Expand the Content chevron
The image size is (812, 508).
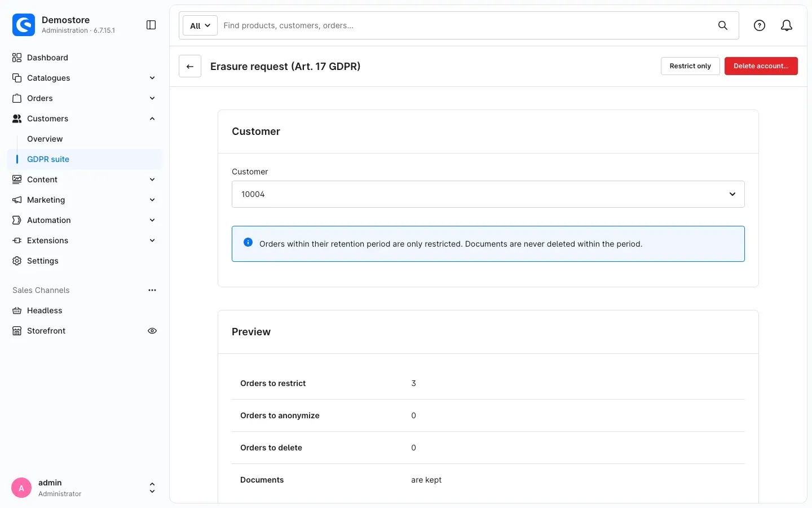[x=152, y=179]
